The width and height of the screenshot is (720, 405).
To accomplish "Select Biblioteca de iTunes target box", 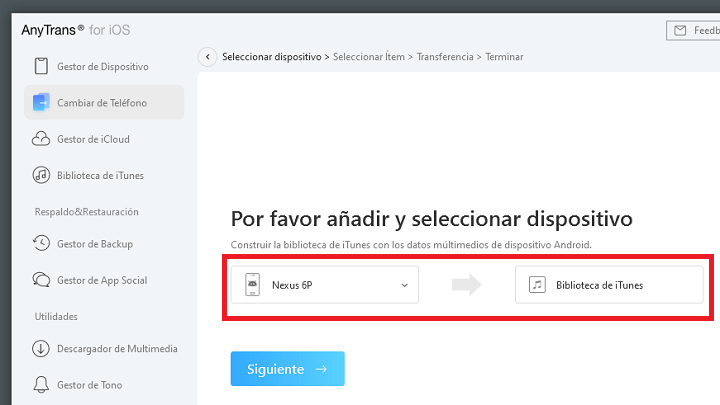I will pos(609,285).
